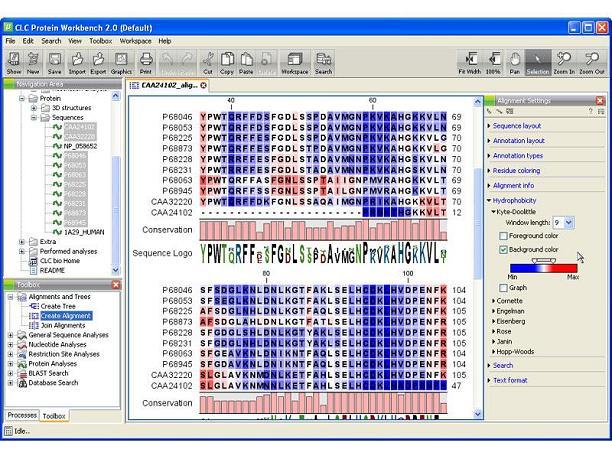Click the Search toolbar icon
Image resolution: width=612 pixels, height=459 pixels.
(323, 62)
